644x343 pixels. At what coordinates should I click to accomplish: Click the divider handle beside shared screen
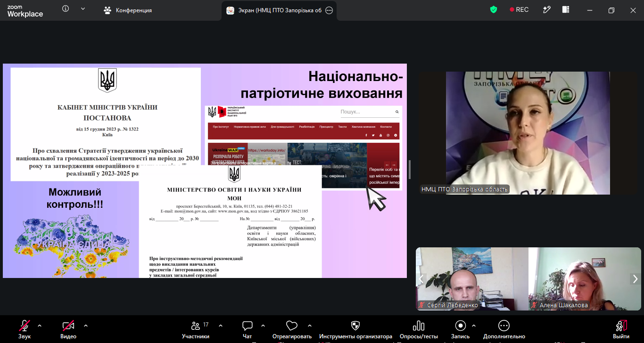[409, 170]
